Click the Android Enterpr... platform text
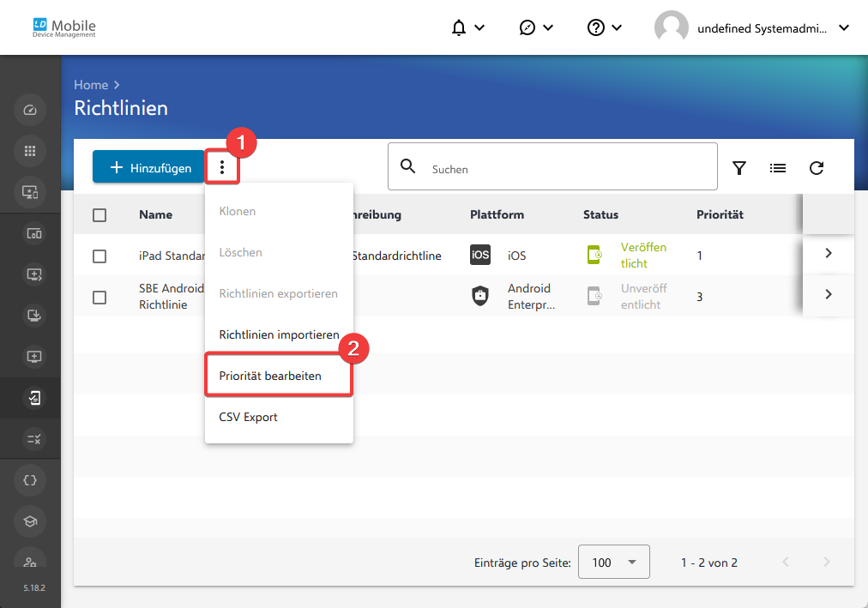 [532, 297]
